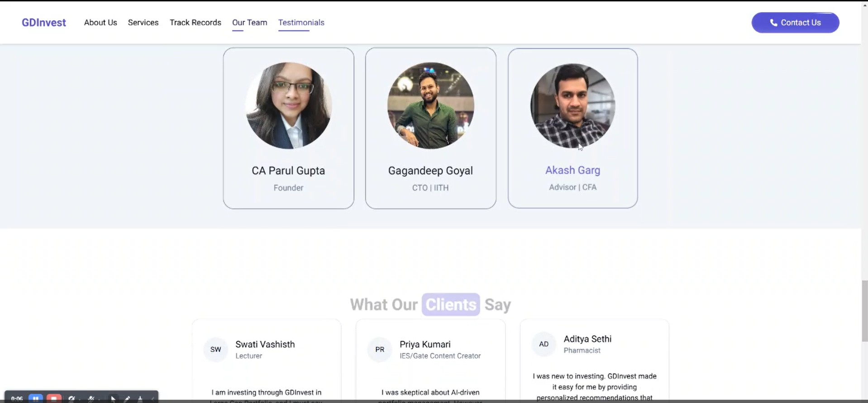Select Priya Kumari testimonial name
Image resolution: width=868 pixels, height=403 pixels.
tap(425, 344)
